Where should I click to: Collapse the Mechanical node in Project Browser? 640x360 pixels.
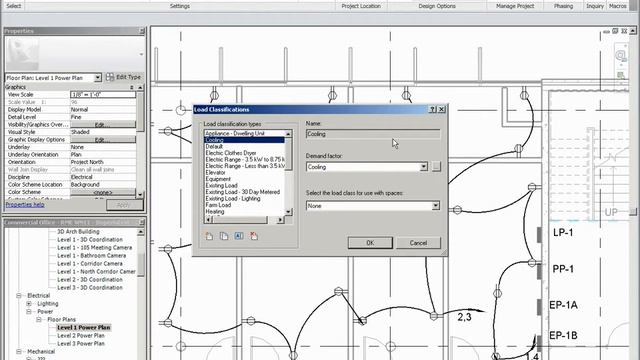(x=19, y=351)
